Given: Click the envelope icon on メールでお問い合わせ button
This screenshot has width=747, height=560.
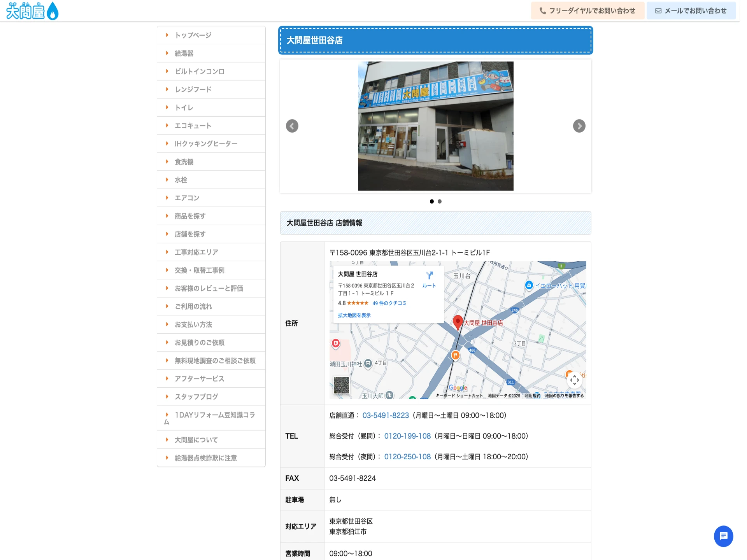Looking at the screenshot, I should [x=658, y=10].
